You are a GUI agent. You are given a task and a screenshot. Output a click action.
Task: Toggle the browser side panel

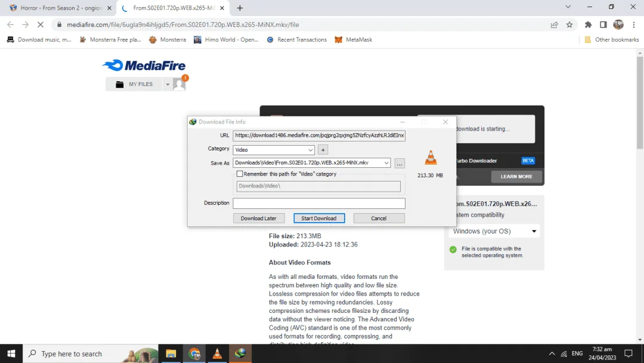click(x=603, y=24)
